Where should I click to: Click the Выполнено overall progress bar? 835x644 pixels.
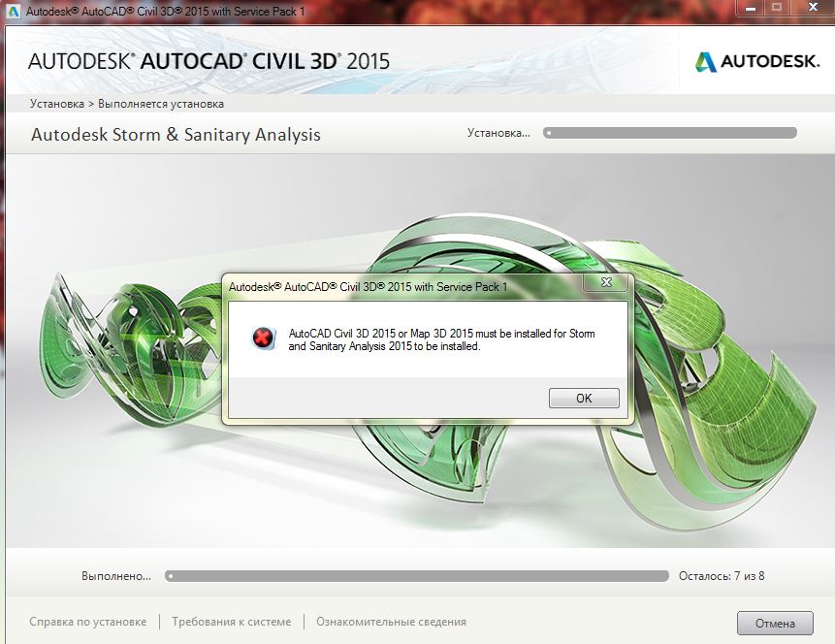click(416, 576)
